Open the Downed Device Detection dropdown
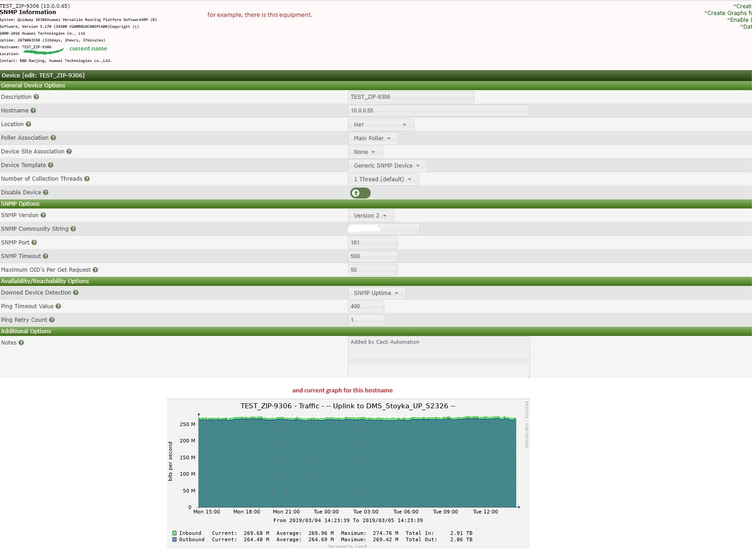This screenshot has height=559, width=756. pos(376,293)
